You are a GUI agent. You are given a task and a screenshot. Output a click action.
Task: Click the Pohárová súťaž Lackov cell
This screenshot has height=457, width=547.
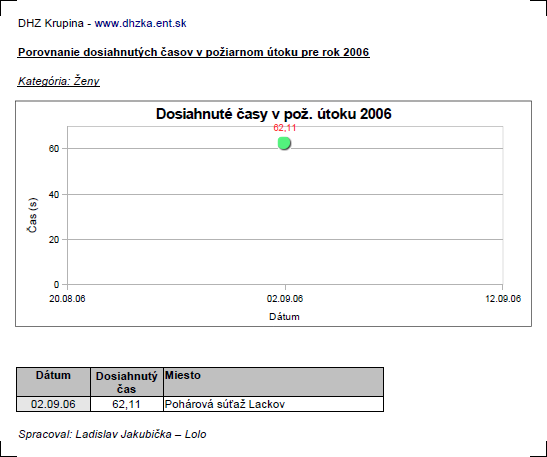click(x=274, y=404)
